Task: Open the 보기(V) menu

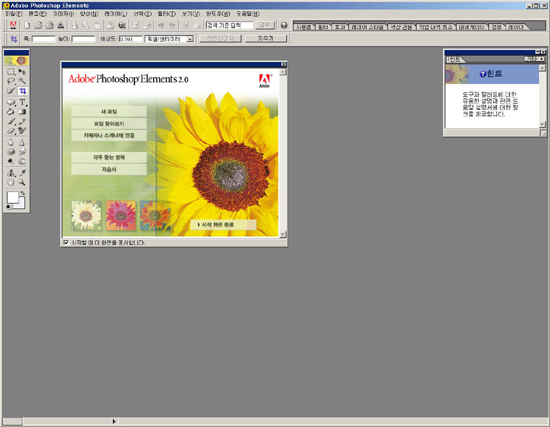Action: pyautogui.click(x=191, y=14)
